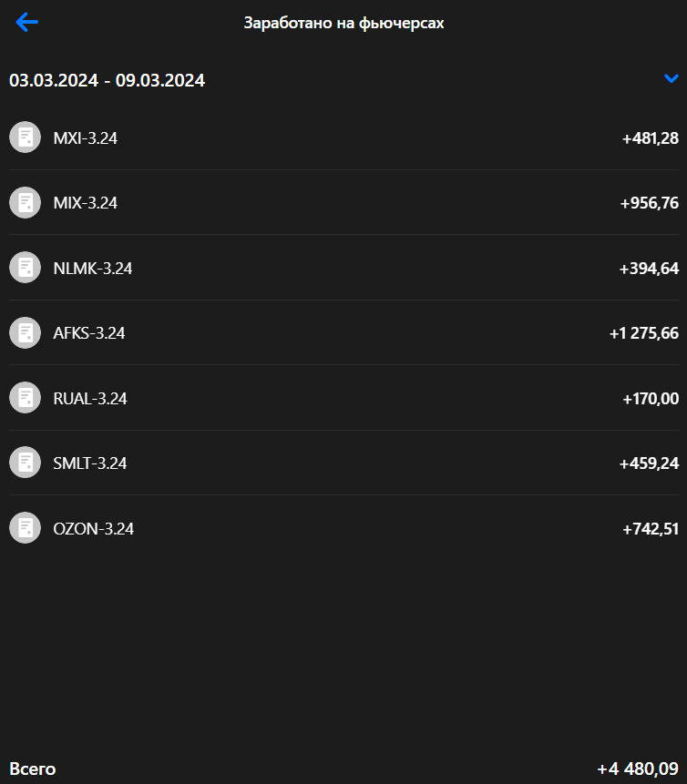This screenshot has width=687, height=784.
Task: Go back using the blue arrow
Action: [27, 23]
